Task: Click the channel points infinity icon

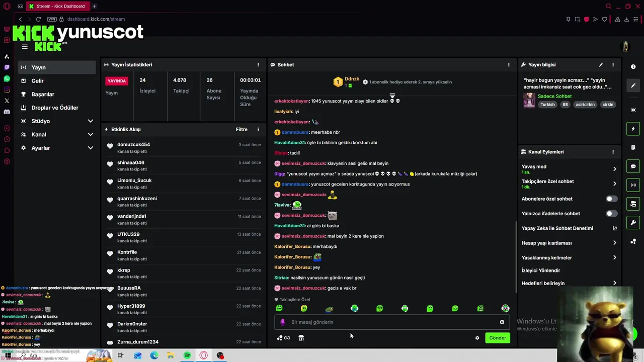Action: pos(284,338)
